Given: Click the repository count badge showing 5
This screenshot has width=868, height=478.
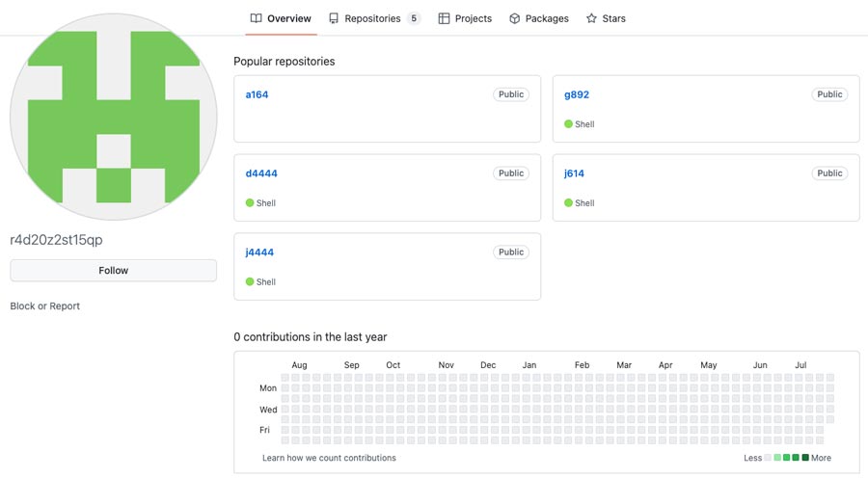Looking at the screenshot, I should pyautogui.click(x=414, y=18).
